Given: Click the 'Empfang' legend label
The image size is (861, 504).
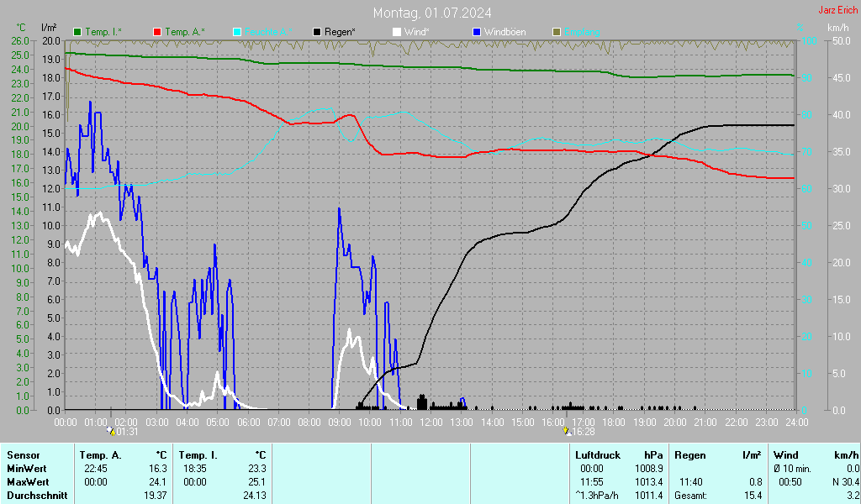Looking at the screenshot, I should (x=582, y=32).
